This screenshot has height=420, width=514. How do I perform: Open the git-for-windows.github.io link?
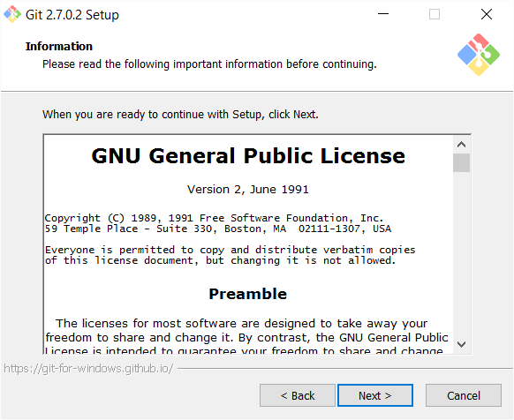(x=88, y=369)
